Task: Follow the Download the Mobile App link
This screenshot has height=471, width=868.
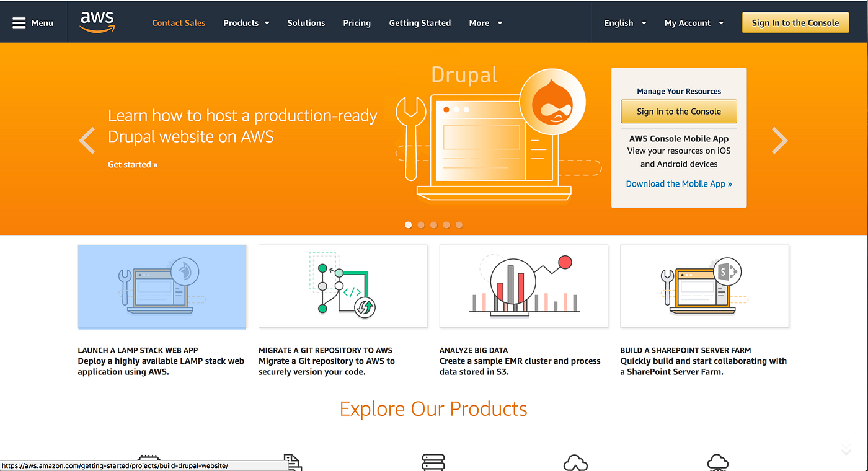Action: coord(678,183)
